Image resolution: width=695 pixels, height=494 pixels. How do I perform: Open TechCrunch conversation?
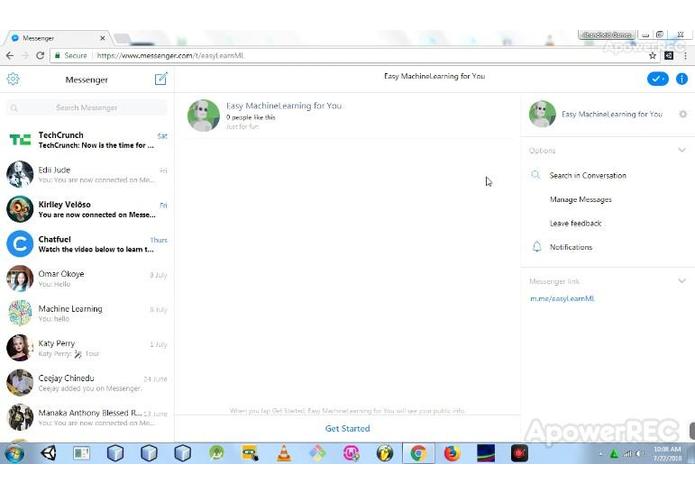point(87,140)
